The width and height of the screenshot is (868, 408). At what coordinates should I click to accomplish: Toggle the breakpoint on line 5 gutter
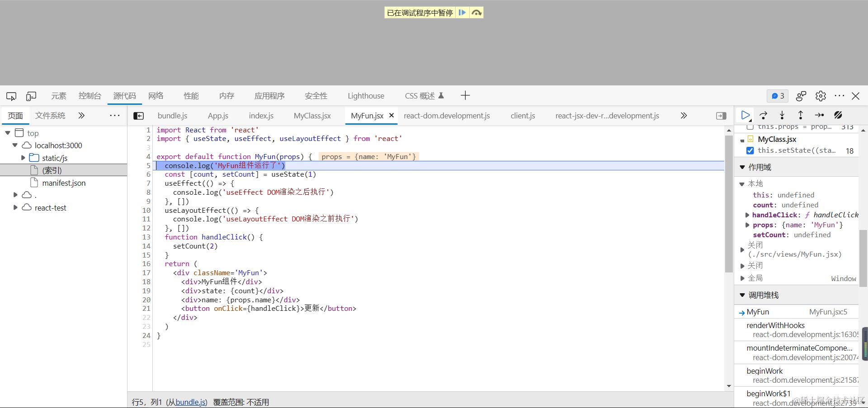click(148, 165)
